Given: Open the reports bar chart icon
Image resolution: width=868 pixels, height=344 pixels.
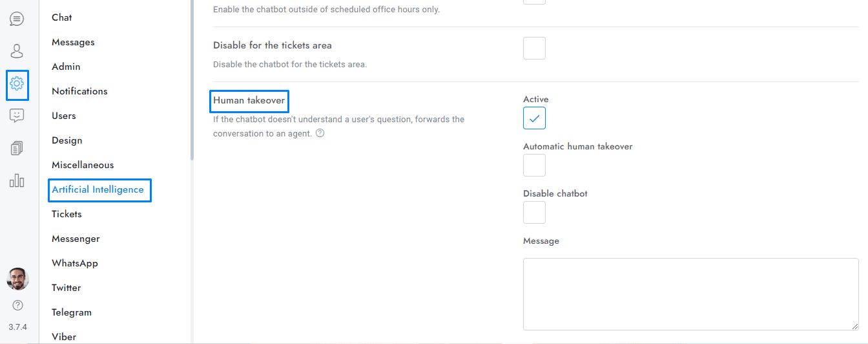Looking at the screenshot, I should click(x=17, y=180).
